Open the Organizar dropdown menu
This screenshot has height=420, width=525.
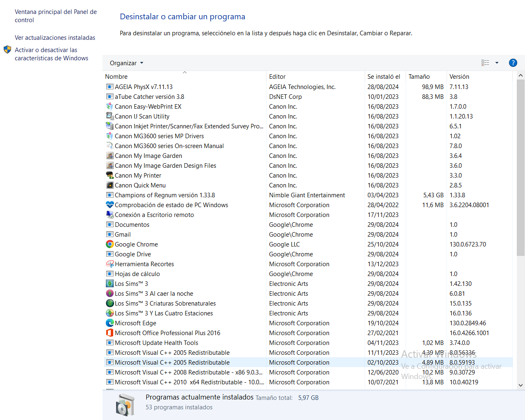coord(126,63)
